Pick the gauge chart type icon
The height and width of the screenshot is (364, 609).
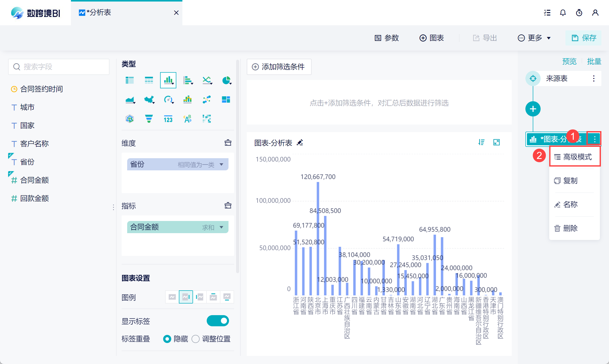pos(168,100)
